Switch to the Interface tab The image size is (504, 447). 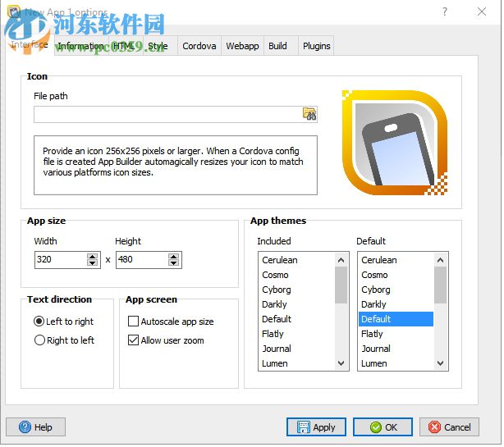[x=30, y=44]
